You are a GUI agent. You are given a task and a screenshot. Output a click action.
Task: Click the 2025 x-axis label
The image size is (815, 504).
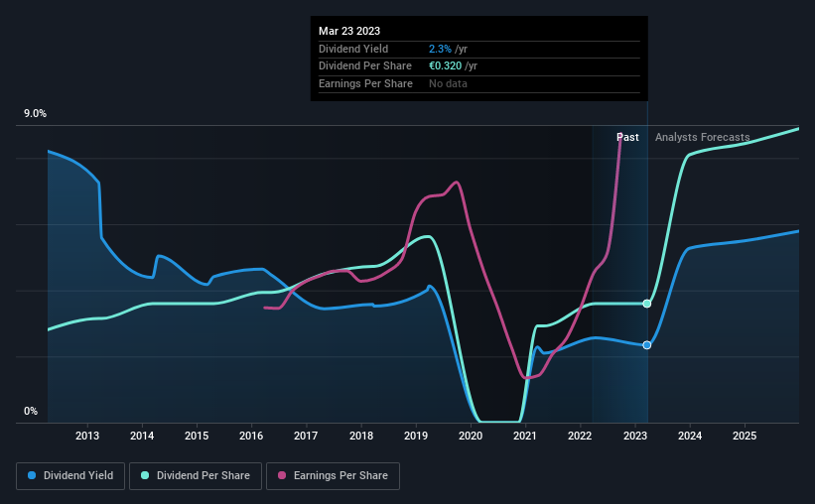coord(745,436)
